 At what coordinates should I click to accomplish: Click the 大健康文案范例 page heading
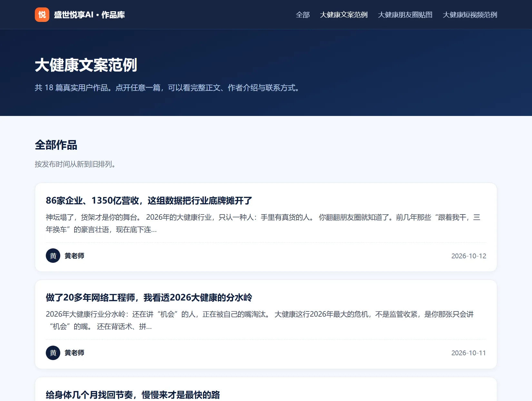coord(86,65)
